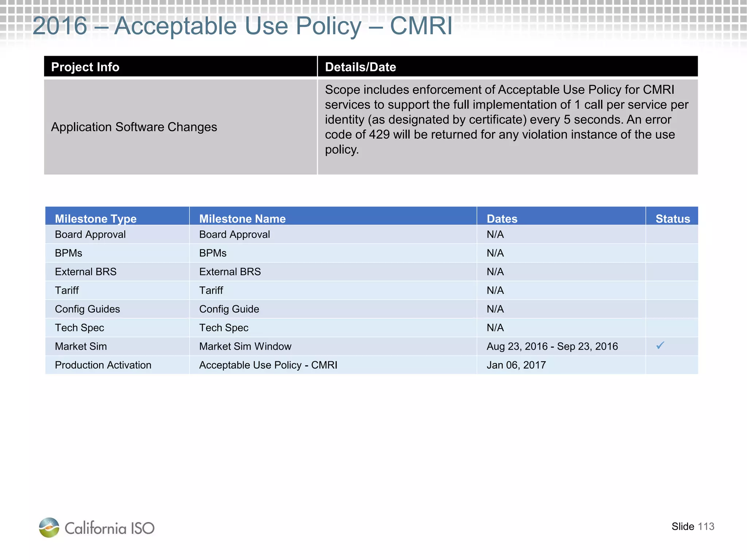Select 'Tech Spec' in Milestone Name column
Viewport: 747px width, 560px height.
pyautogui.click(x=224, y=328)
